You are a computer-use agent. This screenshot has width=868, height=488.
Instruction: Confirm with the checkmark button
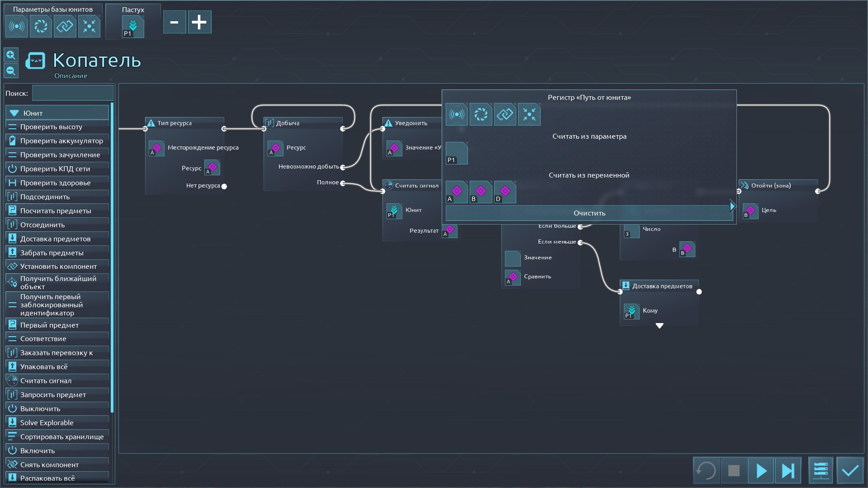pos(850,471)
